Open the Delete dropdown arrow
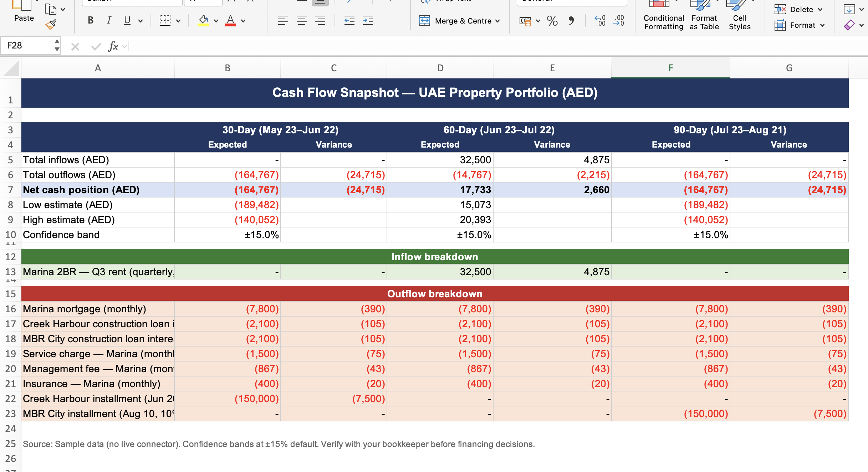The image size is (868, 472). [x=820, y=10]
